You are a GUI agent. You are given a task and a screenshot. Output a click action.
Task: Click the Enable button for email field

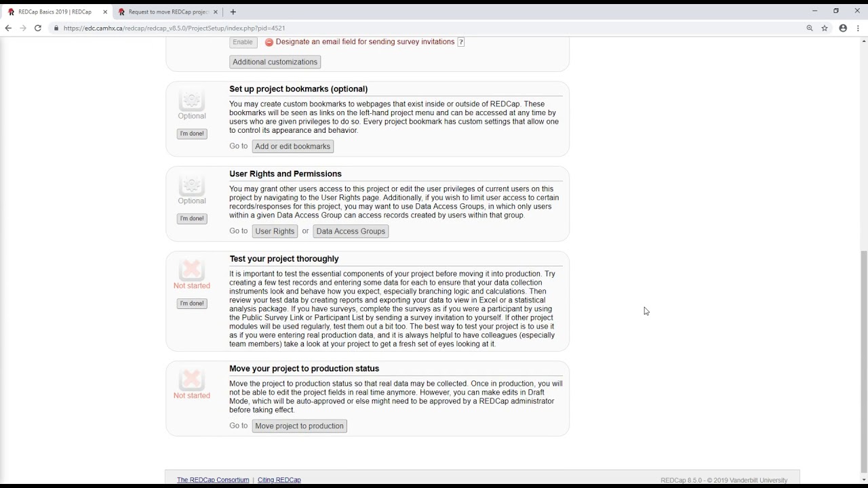pyautogui.click(x=243, y=42)
